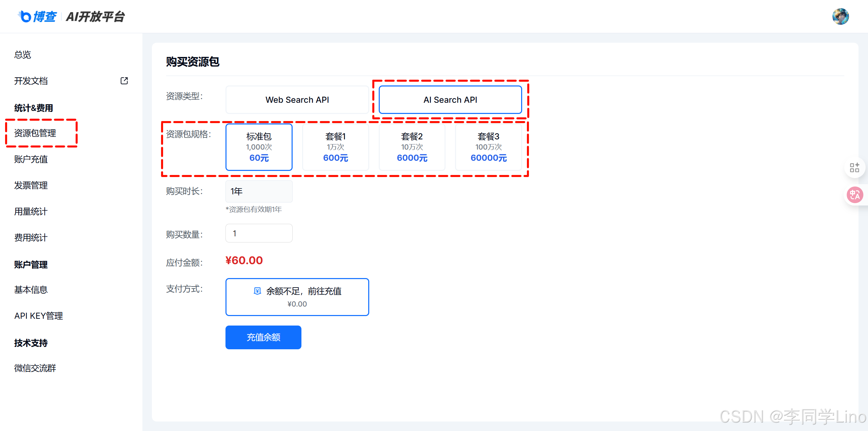Select Web Search API resource type
868x431 pixels.
(x=297, y=100)
